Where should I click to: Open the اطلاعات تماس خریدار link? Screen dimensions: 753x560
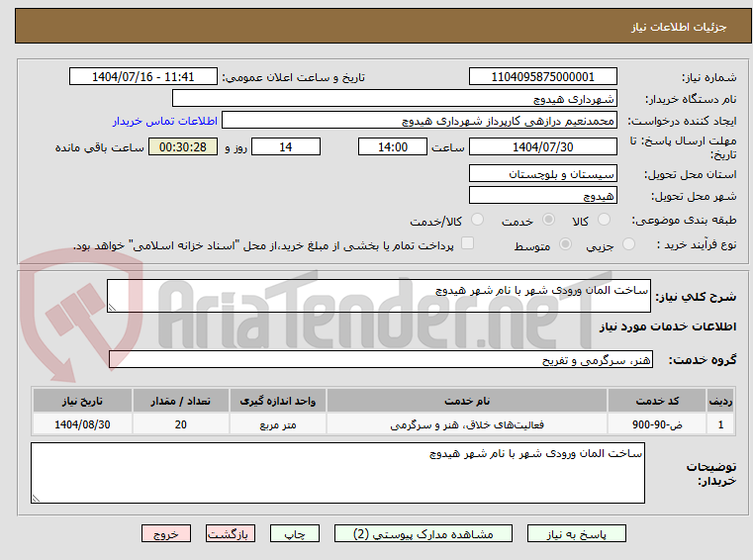[165, 121]
